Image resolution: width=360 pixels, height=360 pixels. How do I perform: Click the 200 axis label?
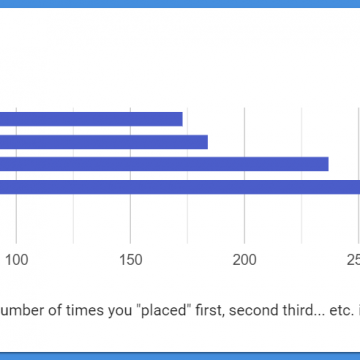point(244,260)
